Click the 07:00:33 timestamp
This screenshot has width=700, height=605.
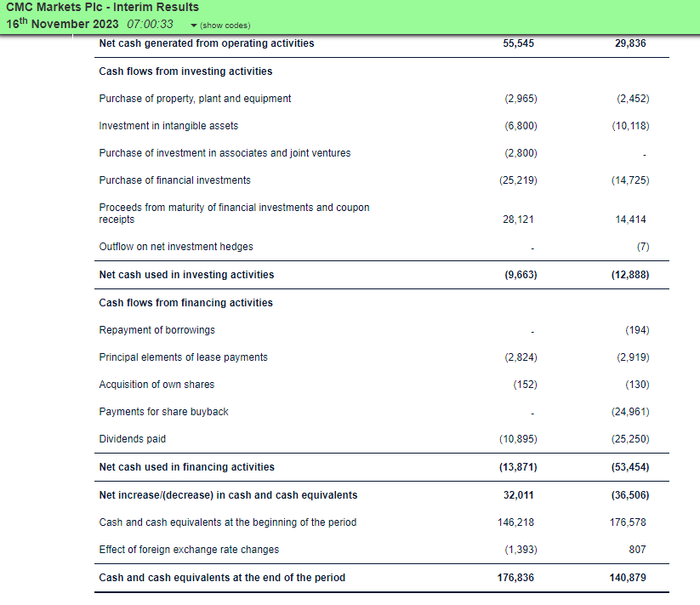click(x=150, y=24)
